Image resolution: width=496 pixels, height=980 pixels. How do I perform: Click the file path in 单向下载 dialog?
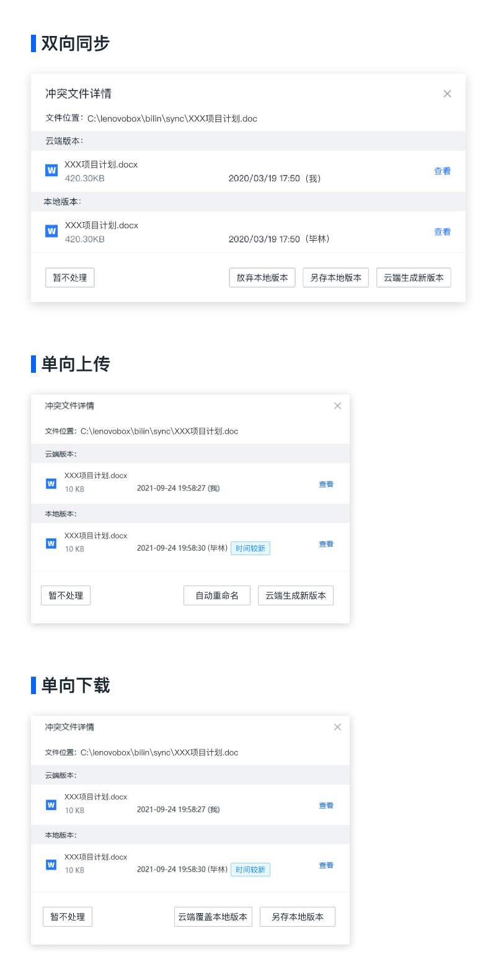coord(159,752)
